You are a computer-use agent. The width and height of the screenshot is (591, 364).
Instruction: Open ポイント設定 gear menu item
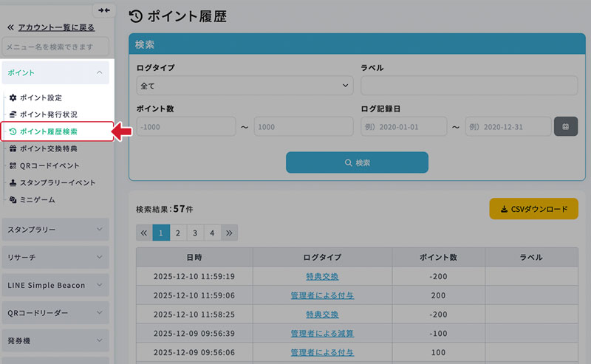(x=41, y=97)
